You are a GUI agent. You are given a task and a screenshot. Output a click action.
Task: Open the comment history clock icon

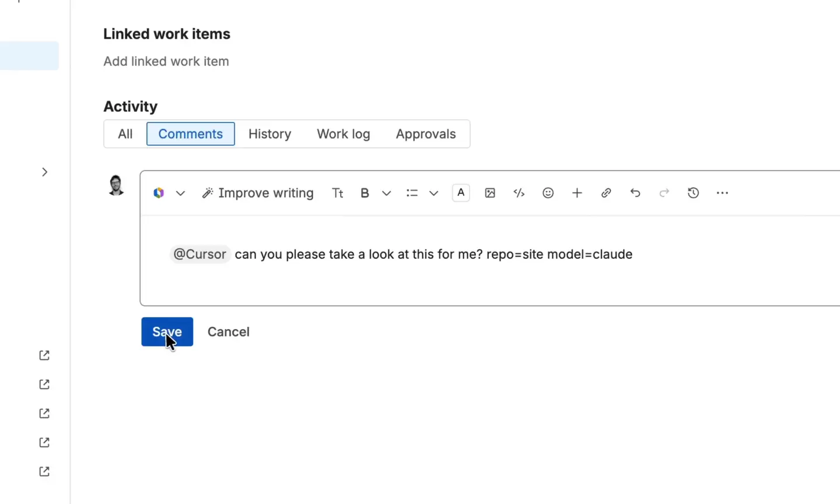tap(693, 193)
